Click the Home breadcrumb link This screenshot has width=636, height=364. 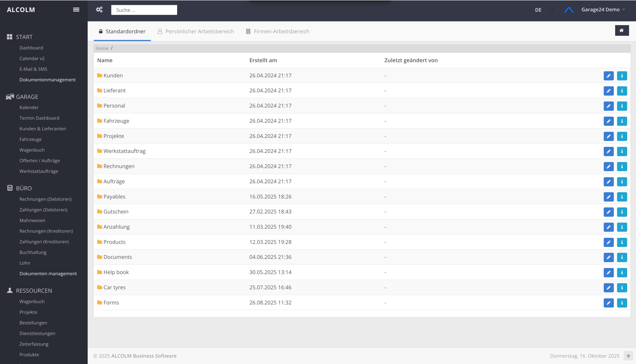[x=102, y=48]
